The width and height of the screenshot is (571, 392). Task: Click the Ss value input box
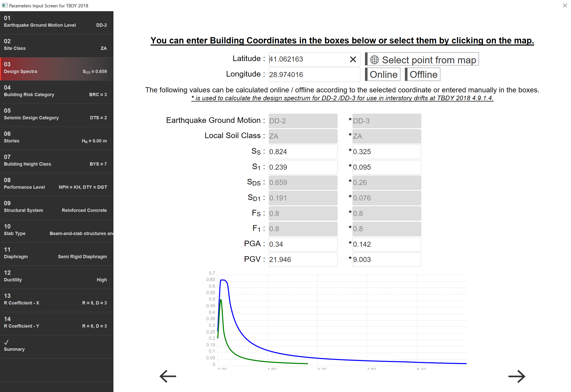click(303, 152)
